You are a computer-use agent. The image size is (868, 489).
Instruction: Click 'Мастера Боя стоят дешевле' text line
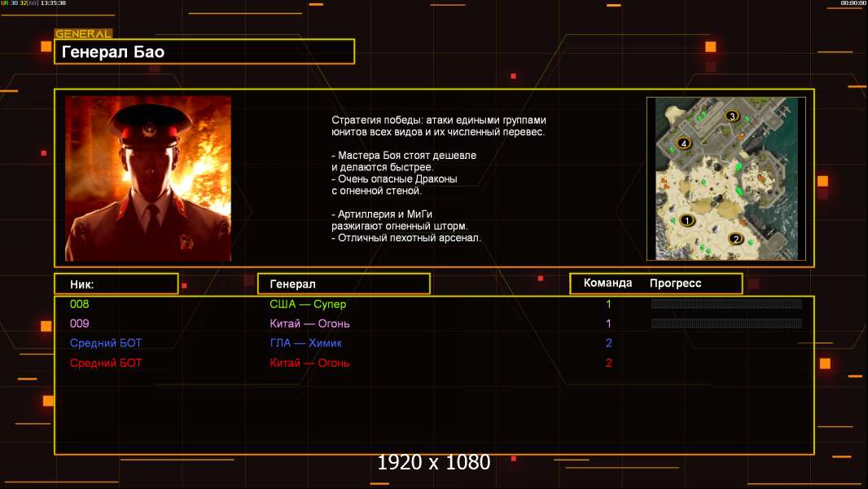404,156
